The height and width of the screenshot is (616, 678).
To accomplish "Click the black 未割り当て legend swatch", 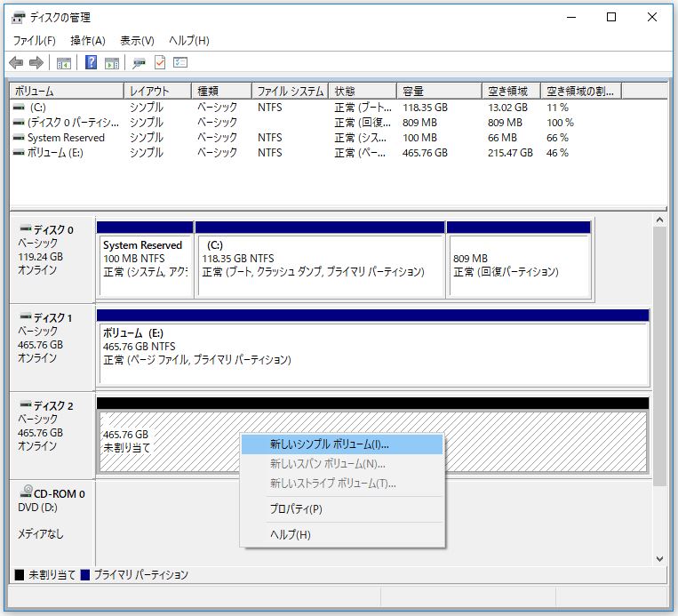I will click(x=19, y=575).
